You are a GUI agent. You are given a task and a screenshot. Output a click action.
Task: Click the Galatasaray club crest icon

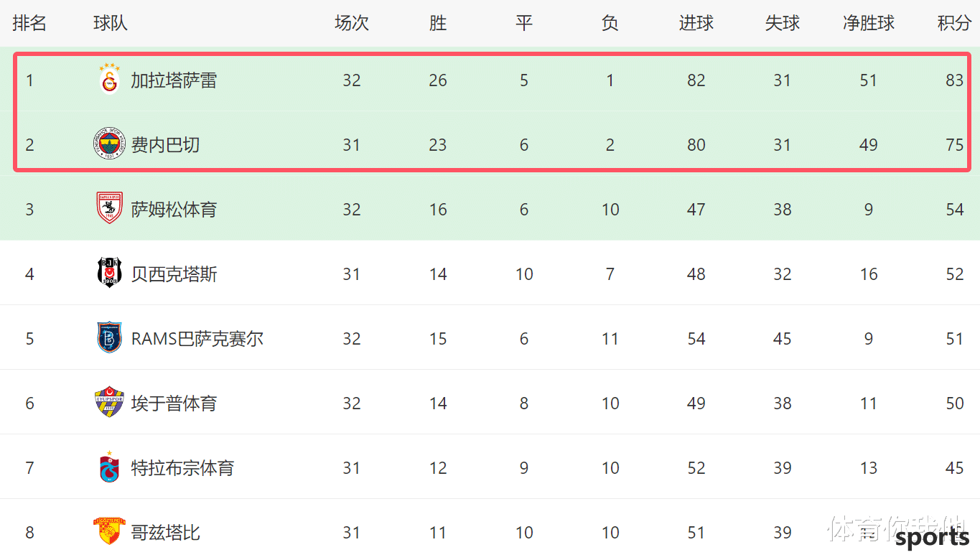110,80
